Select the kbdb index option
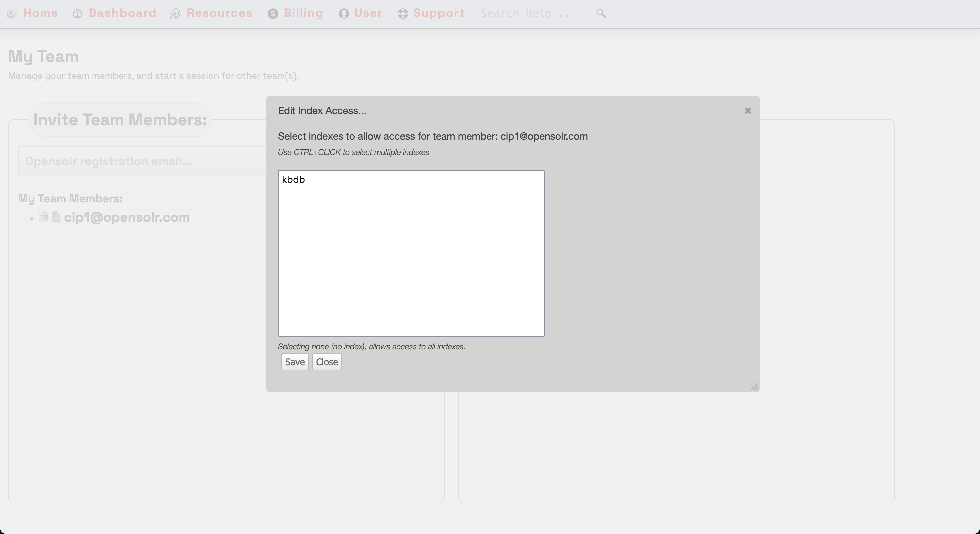Image resolution: width=980 pixels, height=534 pixels. pos(293,180)
